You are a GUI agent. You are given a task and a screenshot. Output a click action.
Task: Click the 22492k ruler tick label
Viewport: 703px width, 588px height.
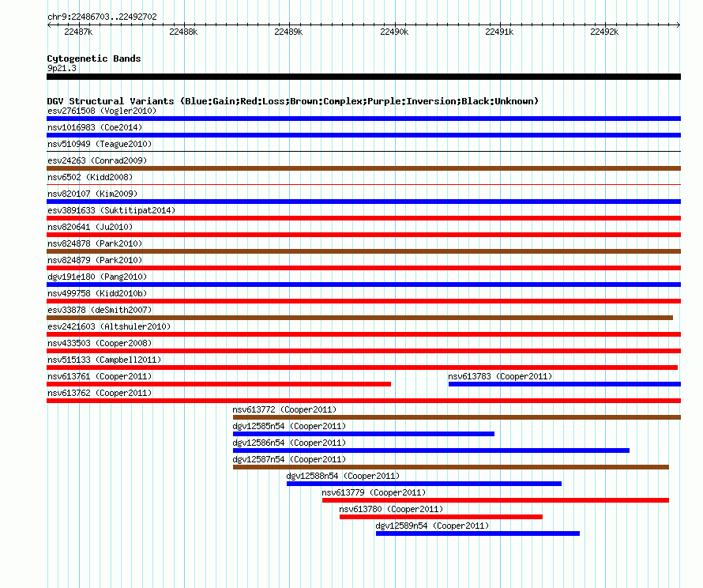click(x=604, y=32)
